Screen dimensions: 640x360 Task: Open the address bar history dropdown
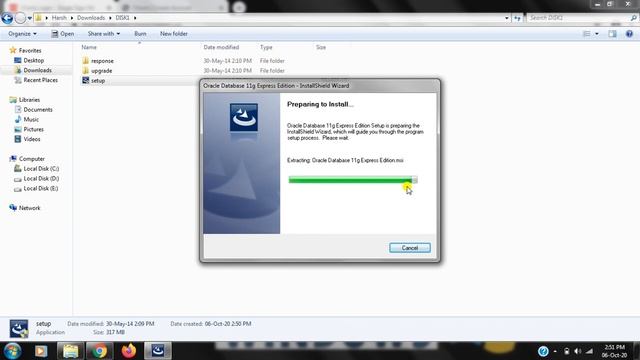pos(507,18)
